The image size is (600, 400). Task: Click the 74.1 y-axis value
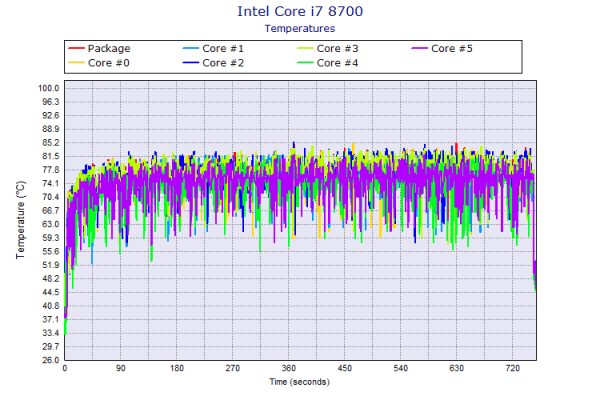[x=51, y=183]
